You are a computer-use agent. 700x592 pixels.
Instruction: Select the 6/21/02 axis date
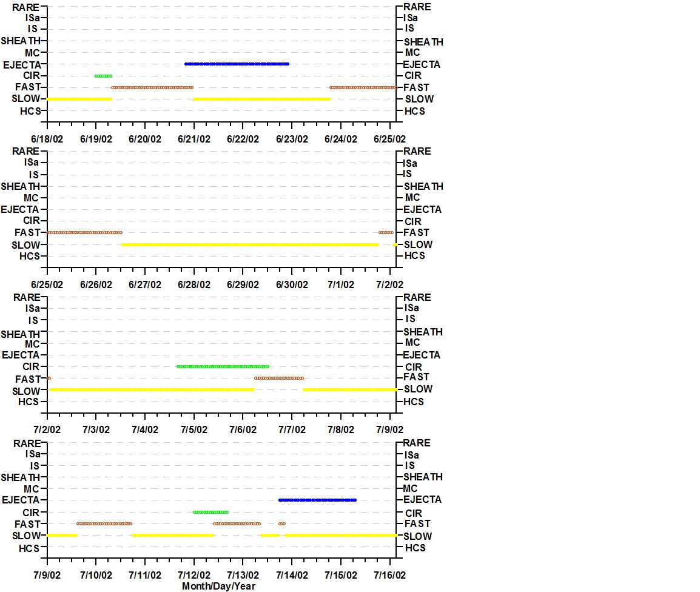point(194,139)
